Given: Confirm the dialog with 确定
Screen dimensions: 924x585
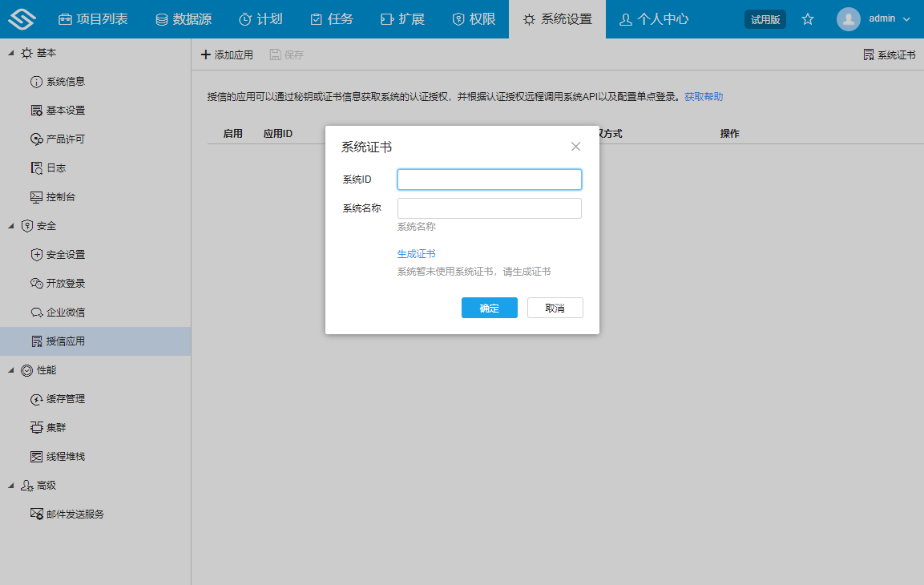Looking at the screenshot, I should click(x=489, y=308).
